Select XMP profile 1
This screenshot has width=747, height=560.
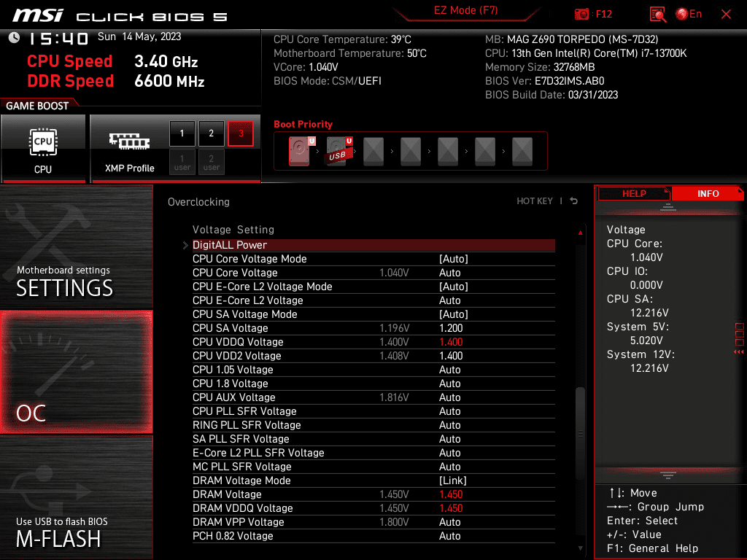point(182,133)
